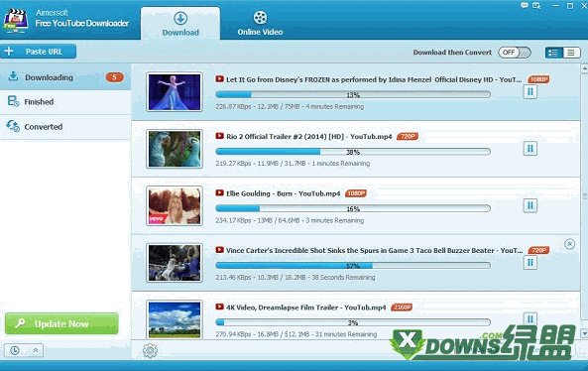Select Let It Go from Disney's FROZEN title
Viewport: 588px width, 371px height.
[374, 79]
